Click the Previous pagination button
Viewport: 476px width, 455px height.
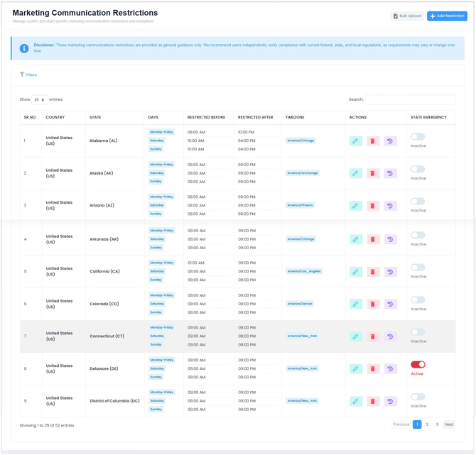[x=401, y=424]
